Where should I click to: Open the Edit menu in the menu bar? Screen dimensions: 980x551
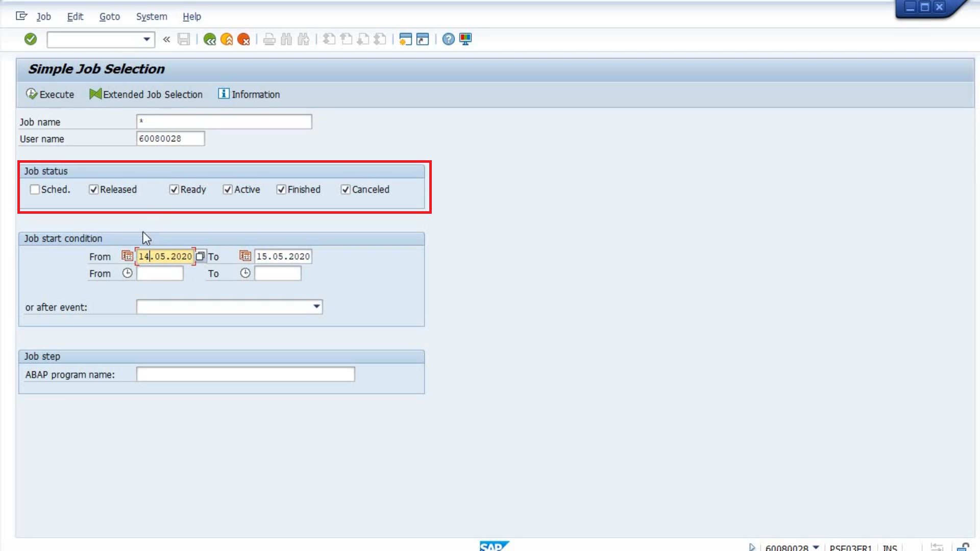click(74, 16)
